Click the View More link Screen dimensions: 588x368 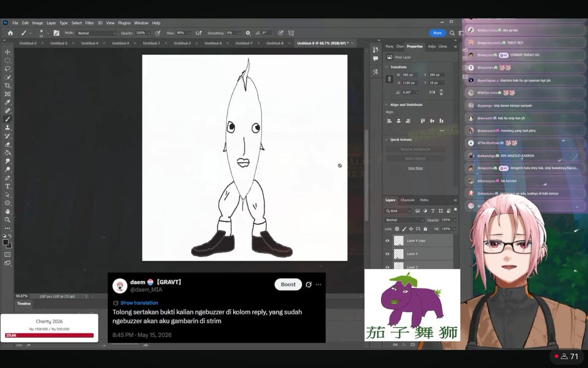(415, 168)
